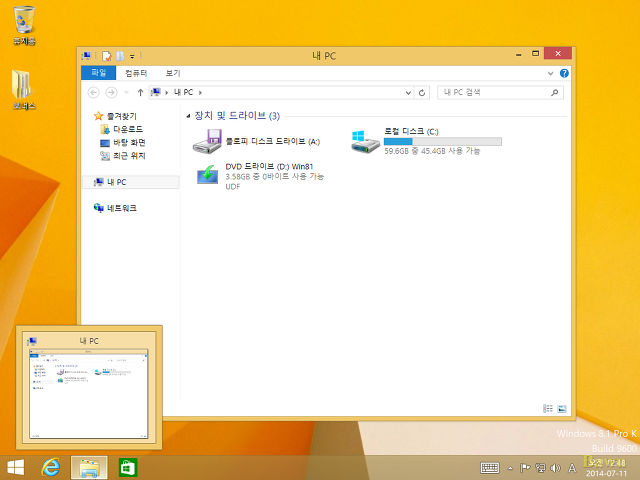Open the recent locations dropdown arrow
This screenshot has height=480, width=640.
pos(127,93)
